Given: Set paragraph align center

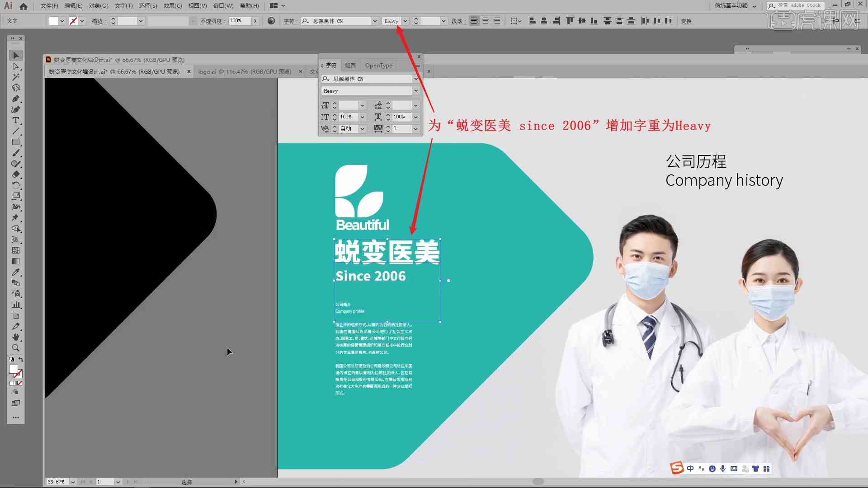Looking at the screenshot, I should [486, 21].
